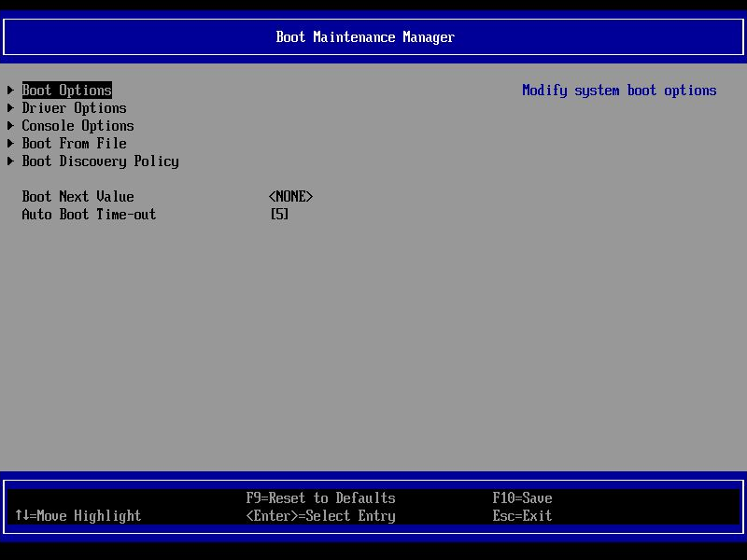Click F9=Reset to Defaults hint

click(x=321, y=497)
